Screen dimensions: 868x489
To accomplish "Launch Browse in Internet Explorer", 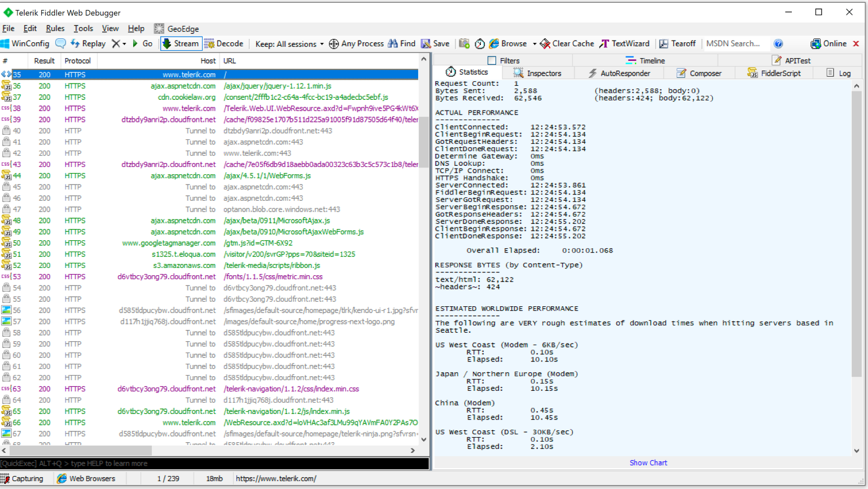I will coord(508,43).
